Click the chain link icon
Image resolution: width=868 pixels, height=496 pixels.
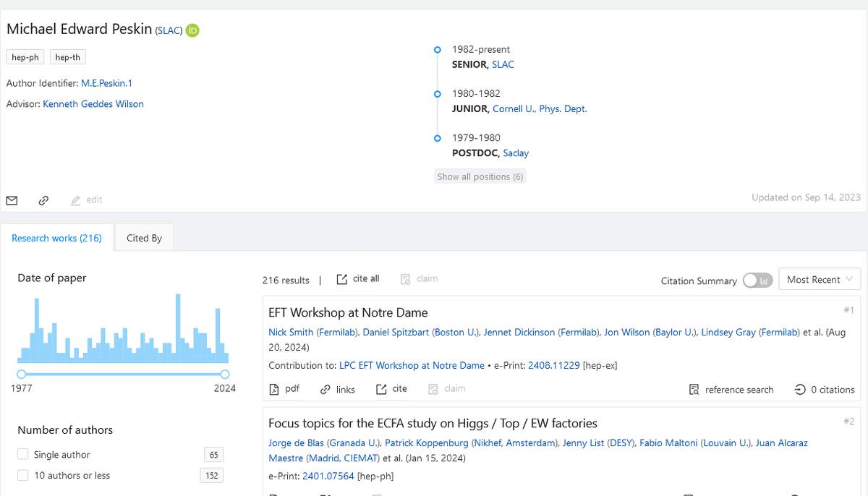43,200
